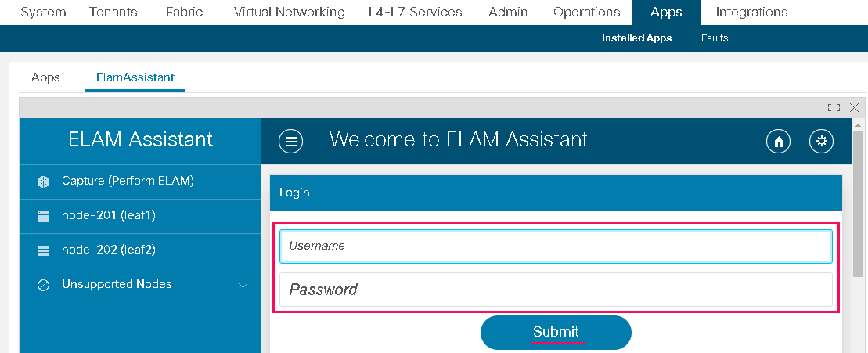The image size is (868, 353).
Task: Open Installed Apps submenu
Action: pos(636,38)
